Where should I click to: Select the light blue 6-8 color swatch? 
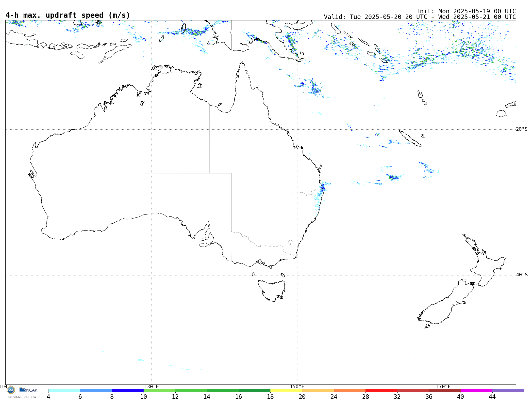[x=96, y=390]
